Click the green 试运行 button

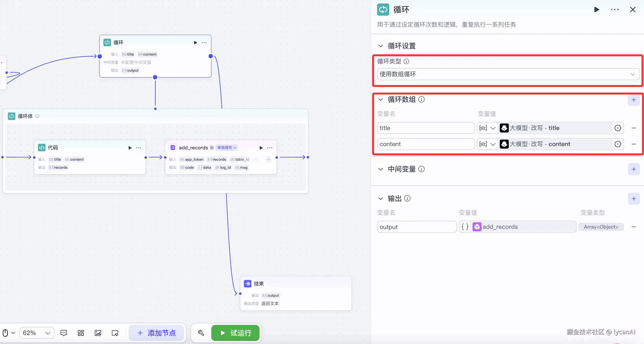click(x=235, y=333)
